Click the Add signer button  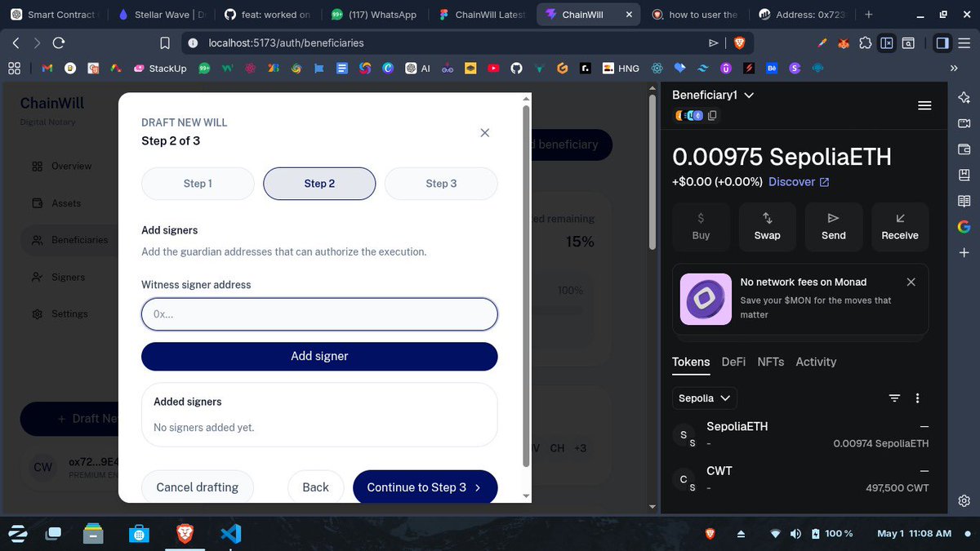(x=319, y=356)
